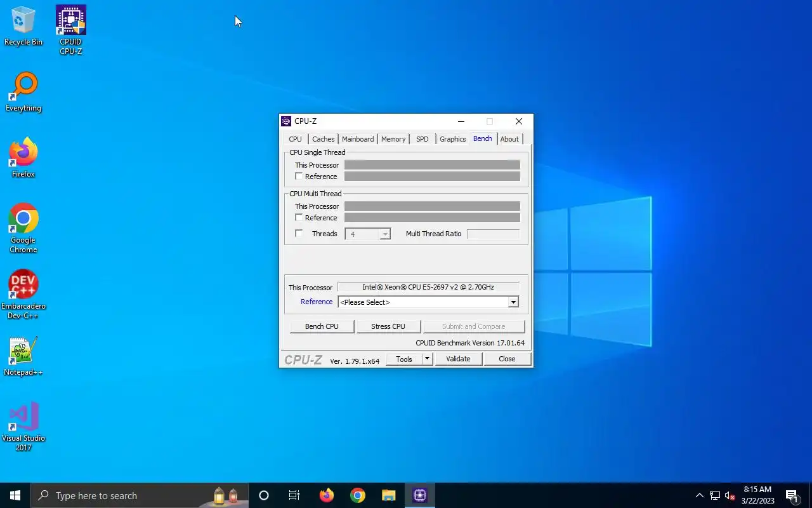Viewport: 812px width, 508px height.
Task: Open the Recycle Bin desktop icon
Action: tap(23, 27)
